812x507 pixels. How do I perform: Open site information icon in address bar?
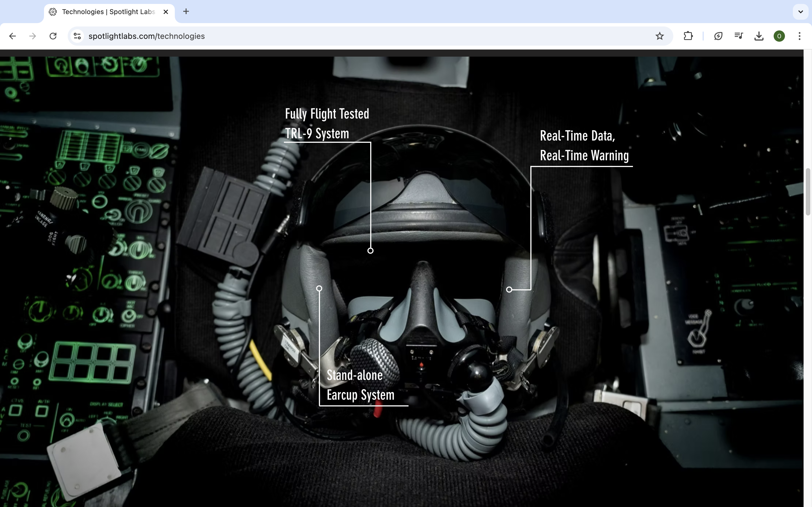tap(77, 36)
